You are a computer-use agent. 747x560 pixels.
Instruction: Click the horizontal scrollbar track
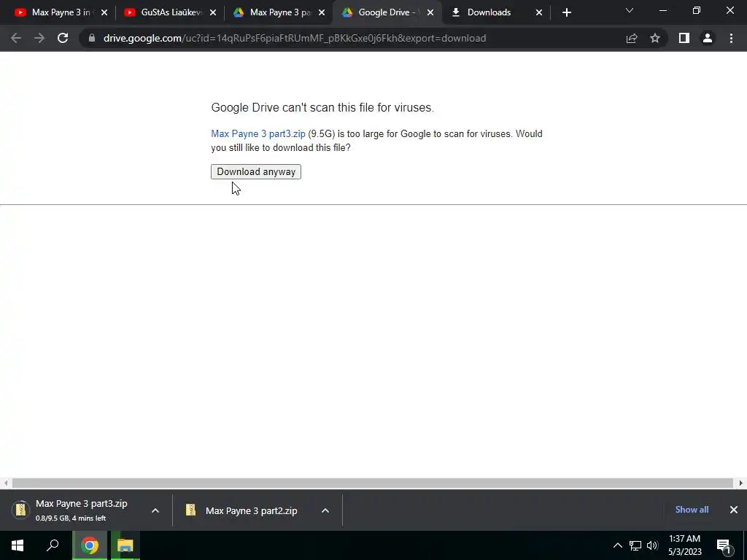[372, 483]
